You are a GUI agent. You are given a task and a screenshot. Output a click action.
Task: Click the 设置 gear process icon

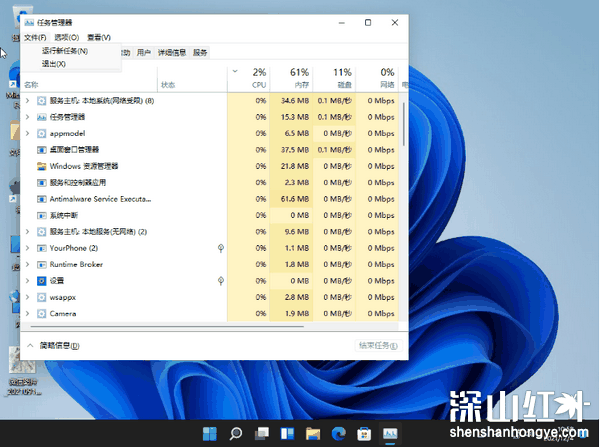pyautogui.click(x=41, y=281)
